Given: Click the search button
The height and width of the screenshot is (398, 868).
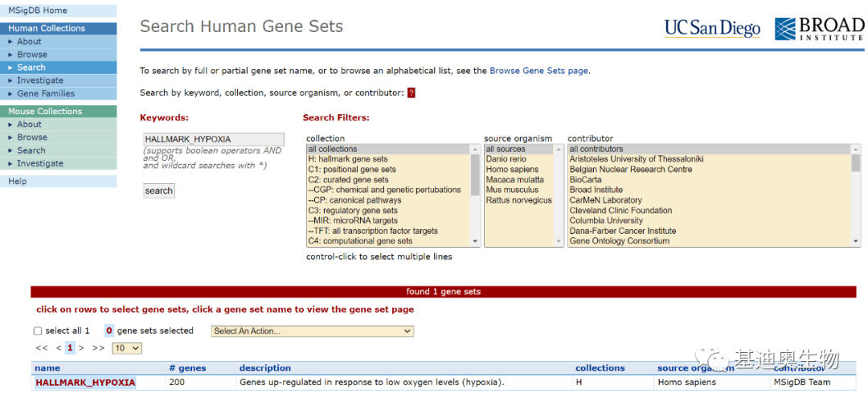Looking at the screenshot, I should pos(159,191).
